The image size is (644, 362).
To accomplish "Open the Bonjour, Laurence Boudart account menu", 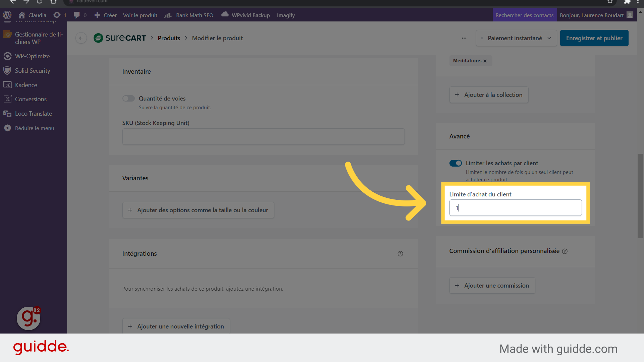I will coord(592,15).
